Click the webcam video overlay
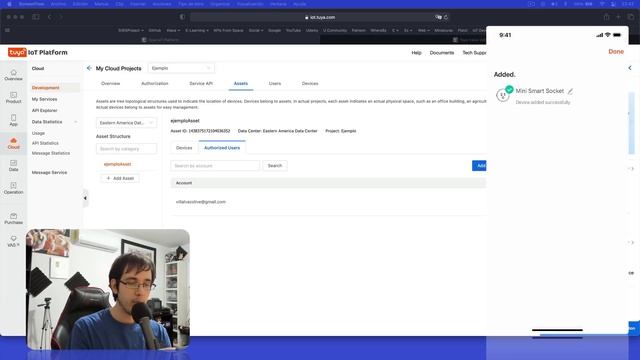 pos(108,289)
